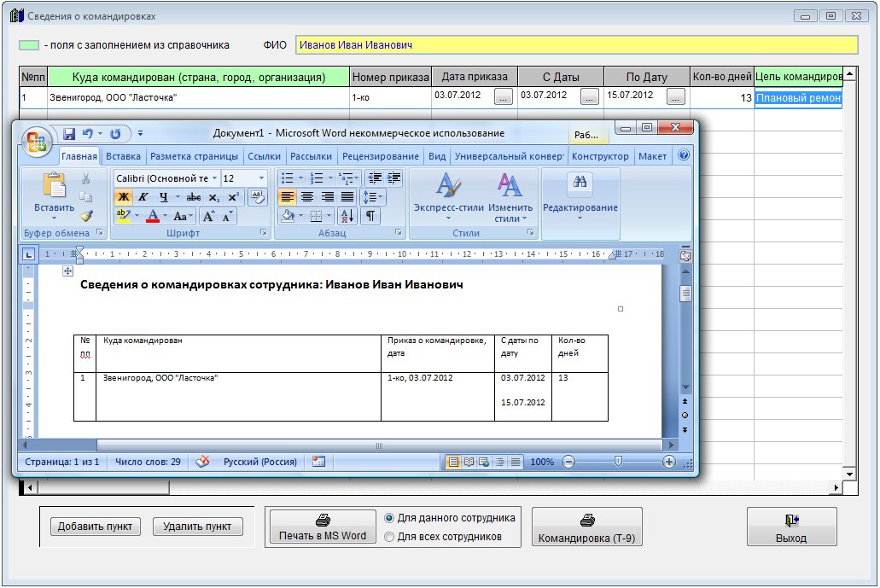Expand the Calibri font name dropdown
The image size is (880, 588).
pyautogui.click(x=214, y=178)
